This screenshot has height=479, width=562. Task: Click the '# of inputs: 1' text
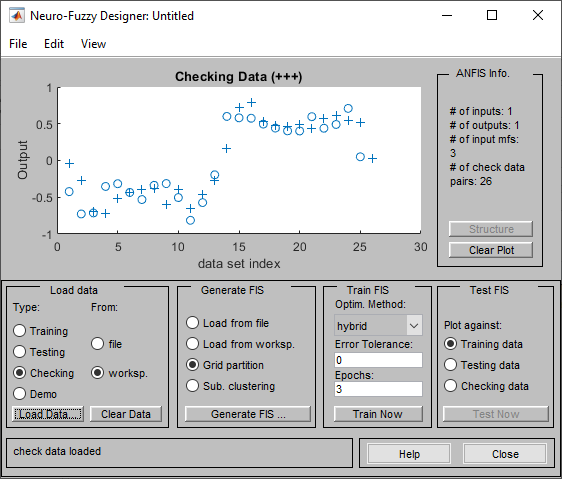[x=481, y=111]
